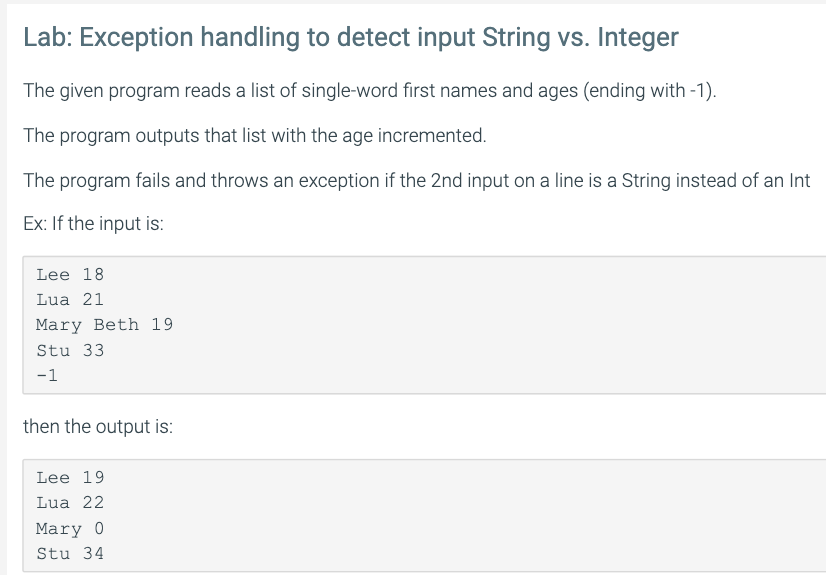This screenshot has width=826, height=575.
Task: Click the "Lua 22" output line
Action: 70,503
